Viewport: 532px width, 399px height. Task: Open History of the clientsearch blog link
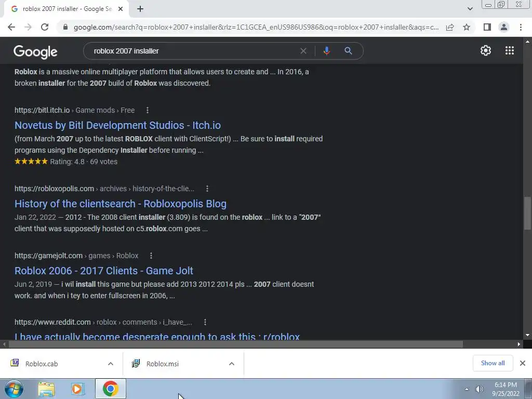click(121, 204)
